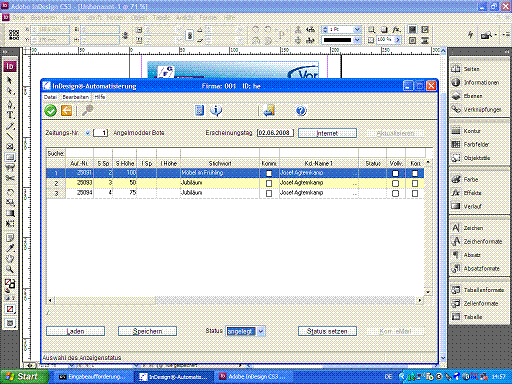Open the Datei menu in the dialog

point(50,97)
